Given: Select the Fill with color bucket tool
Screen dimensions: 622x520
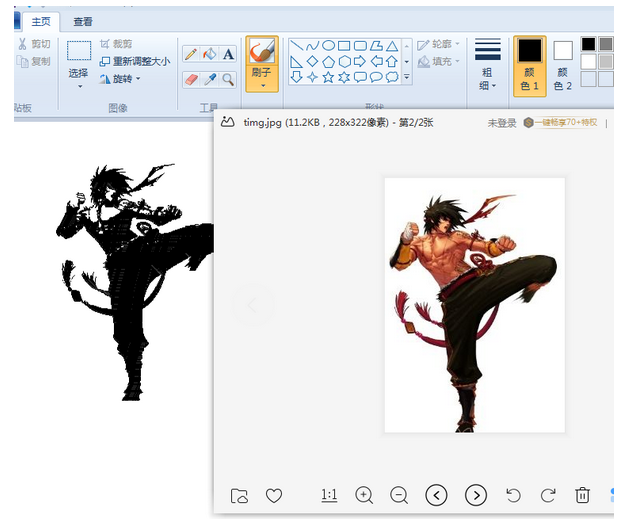Looking at the screenshot, I should [209, 54].
